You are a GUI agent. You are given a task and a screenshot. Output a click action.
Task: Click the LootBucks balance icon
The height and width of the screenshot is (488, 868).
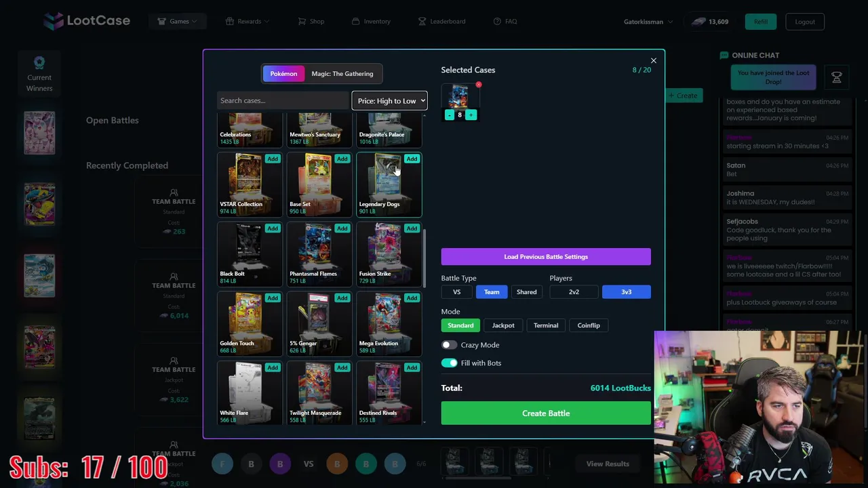(x=698, y=22)
